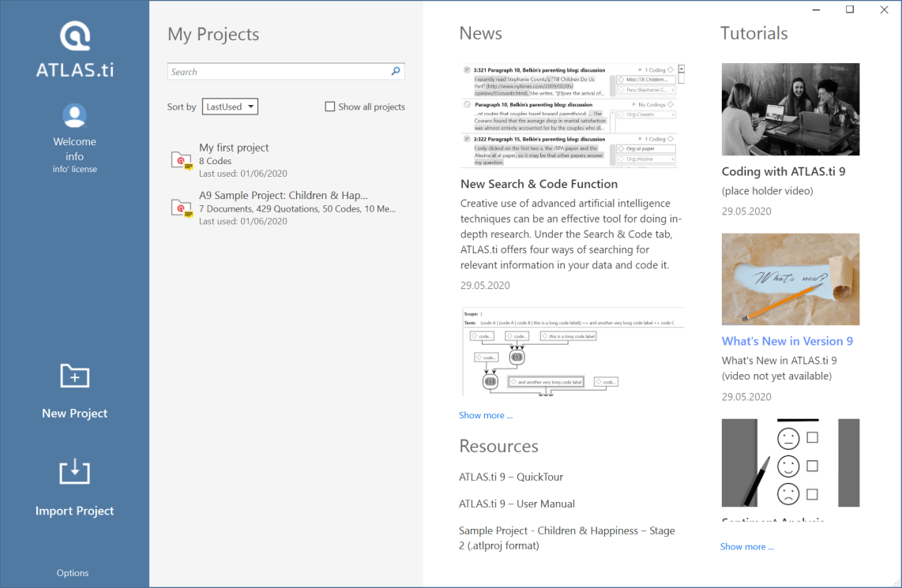Image resolution: width=902 pixels, height=588 pixels.
Task: Open What's New in Version 9 tutorial
Action: 787,341
